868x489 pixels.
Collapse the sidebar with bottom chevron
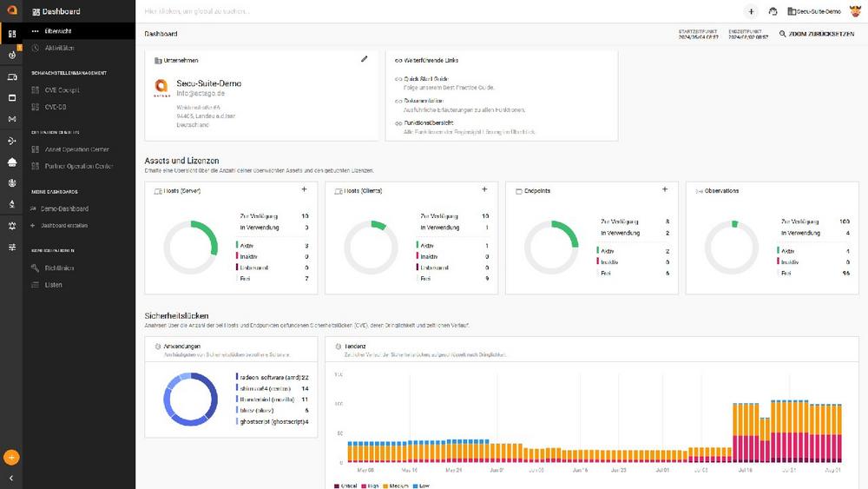11,478
